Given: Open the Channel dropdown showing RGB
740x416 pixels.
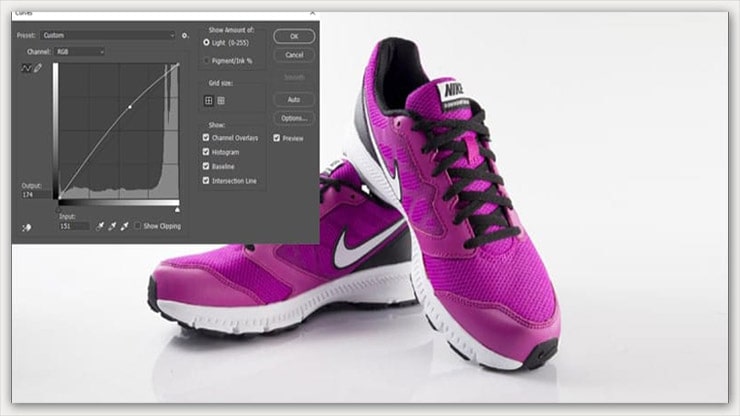Looking at the screenshot, I should tap(79, 51).
